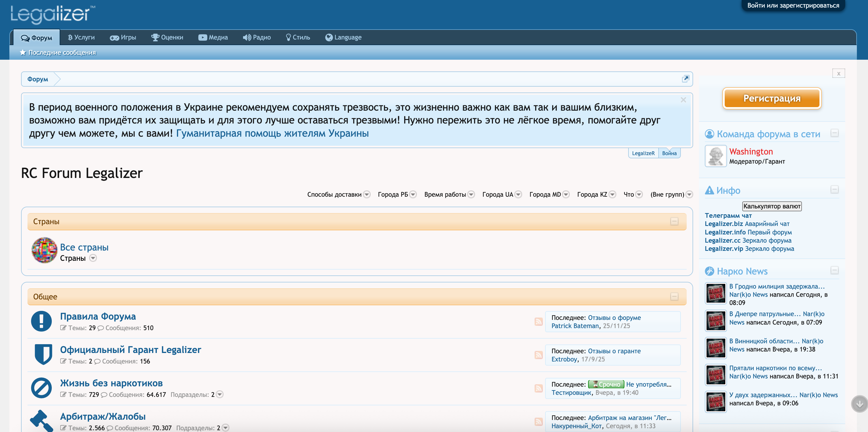Click the Все страны flags globe icon
Viewport: 868px width, 432px height.
click(x=44, y=250)
